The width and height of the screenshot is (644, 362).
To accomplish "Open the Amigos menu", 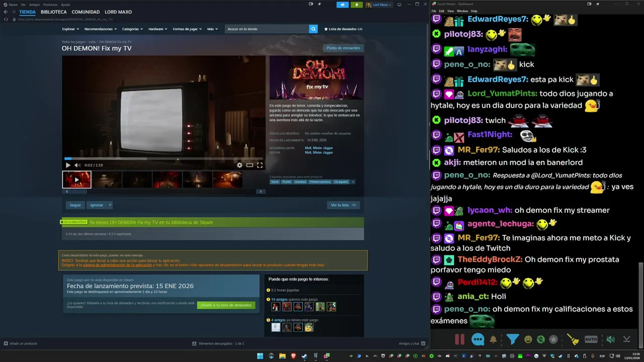I will (34, 5).
